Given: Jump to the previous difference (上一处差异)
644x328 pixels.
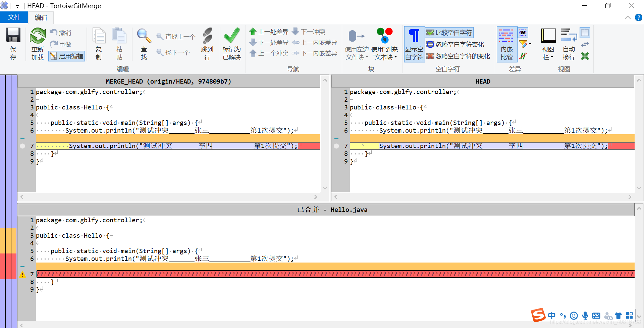Looking at the screenshot, I should pyautogui.click(x=269, y=32).
